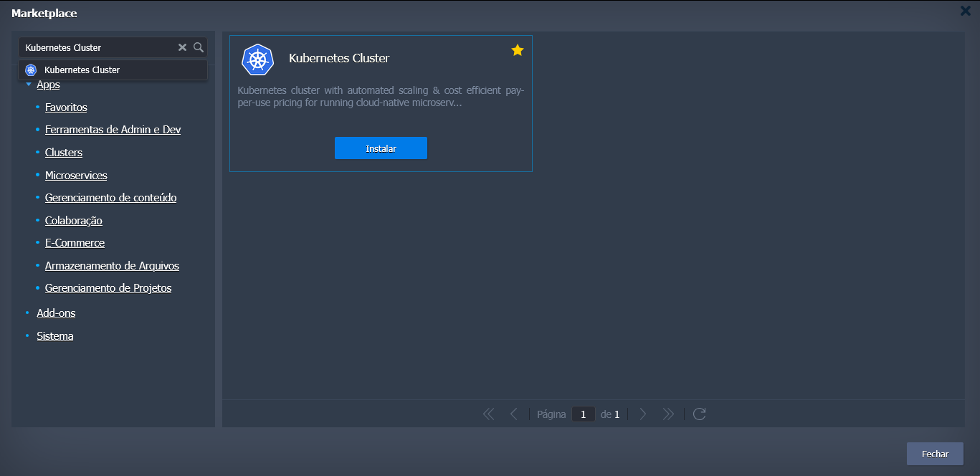Open Armazenamento de Arquivos category
The height and width of the screenshot is (476, 980).
(112, 266)
